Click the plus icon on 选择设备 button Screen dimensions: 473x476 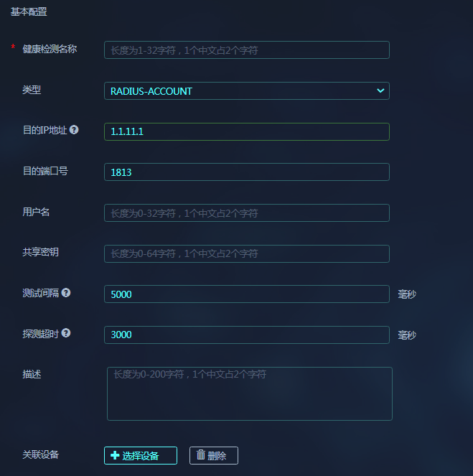pos(115,455)
